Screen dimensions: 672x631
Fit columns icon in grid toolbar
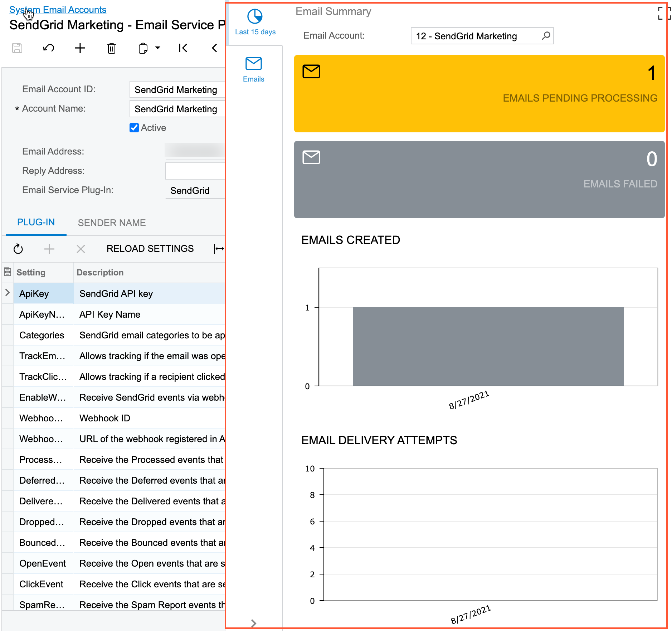point(219,249)
